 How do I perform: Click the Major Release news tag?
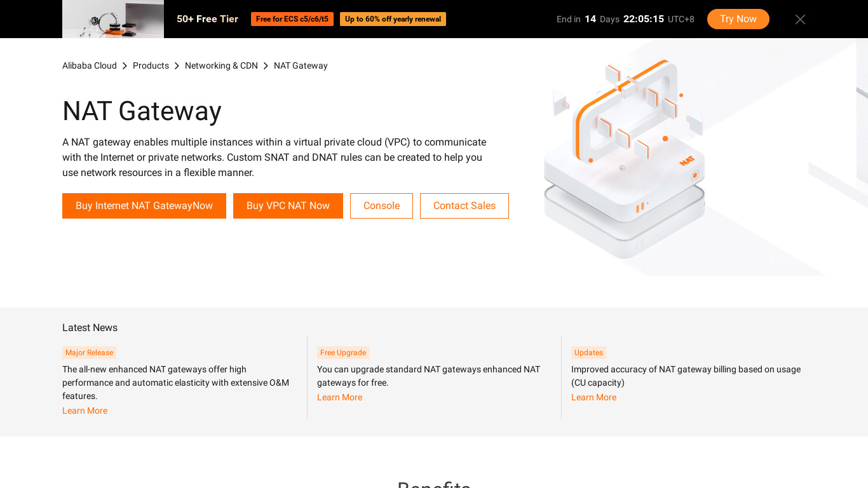(x=90, y=353)
